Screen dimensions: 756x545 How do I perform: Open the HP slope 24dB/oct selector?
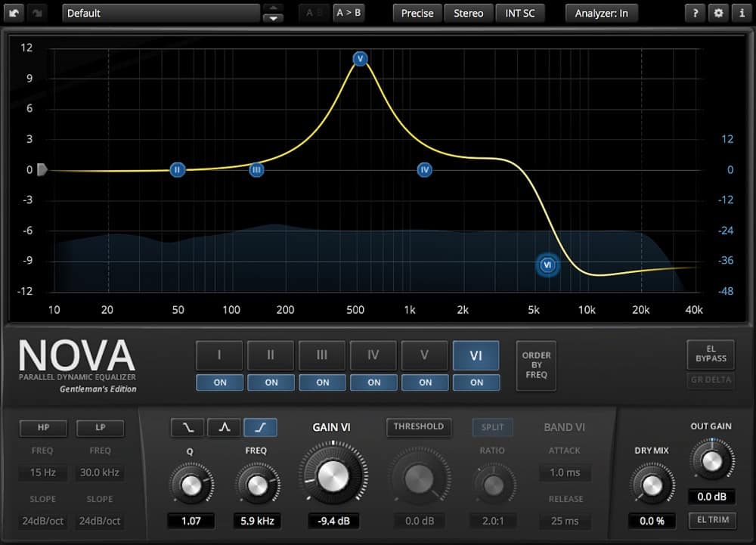43,521
